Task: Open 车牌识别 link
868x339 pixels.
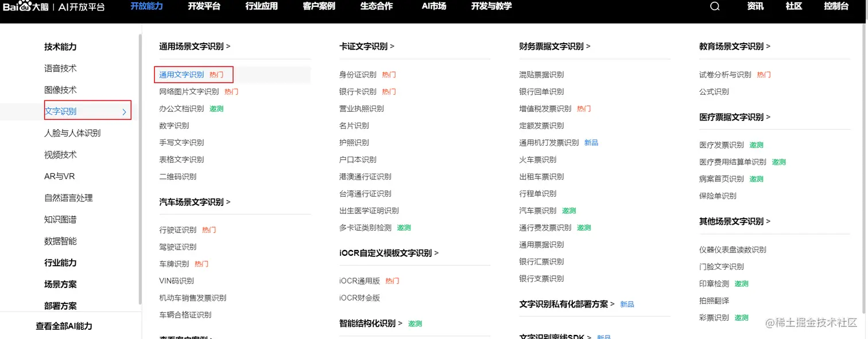Action: (x=174, y=264)
